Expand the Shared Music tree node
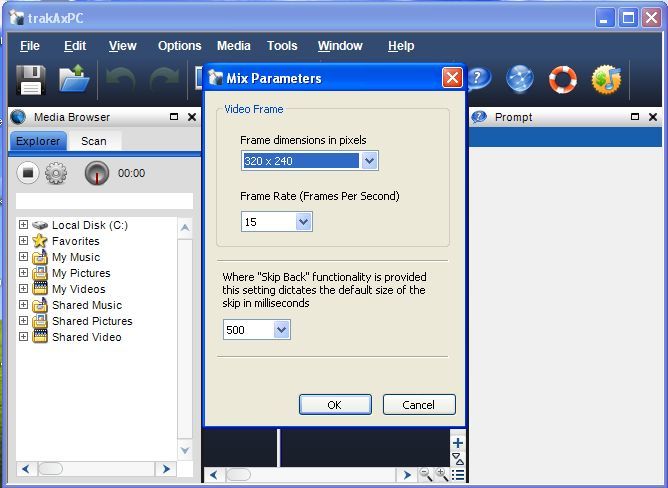 click(x=23, y=305)
